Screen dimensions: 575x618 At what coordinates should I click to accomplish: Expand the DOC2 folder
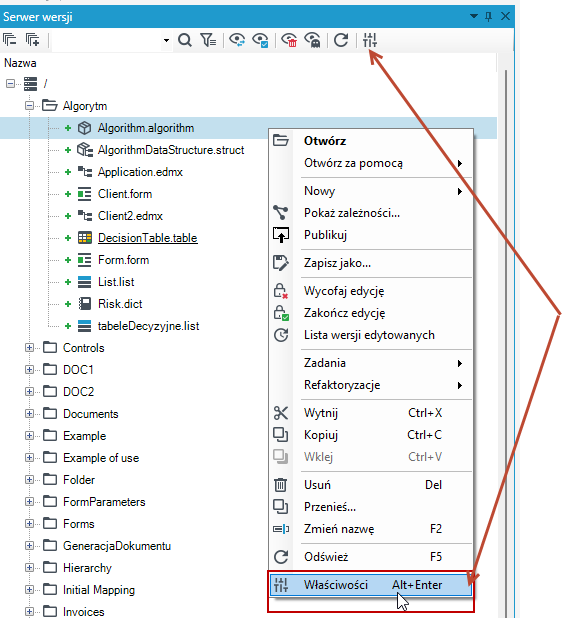29,392
